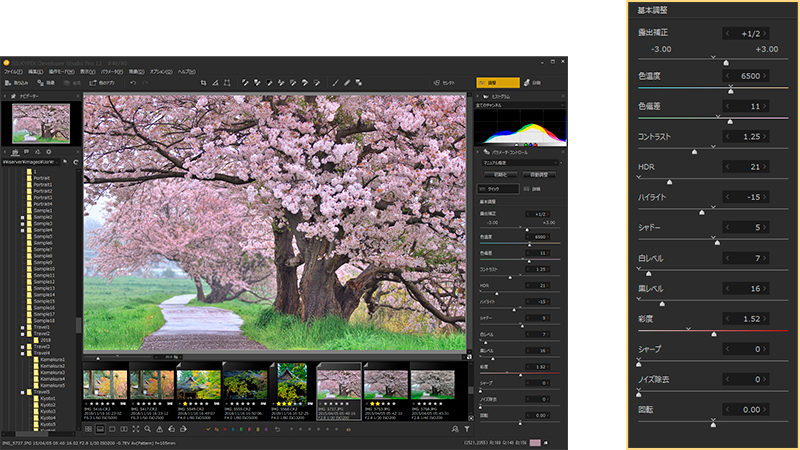The height and width of the screenshot is (450, 800).
Task: Toggle the purple color label dot
Action: (x=266, y=430)
